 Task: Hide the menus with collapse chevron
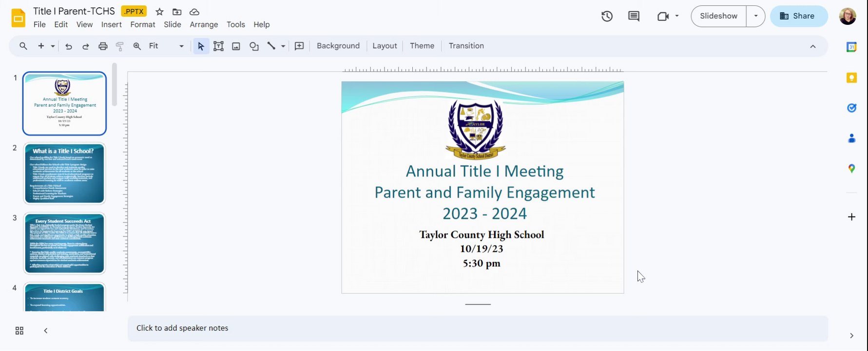pos(812,46)
